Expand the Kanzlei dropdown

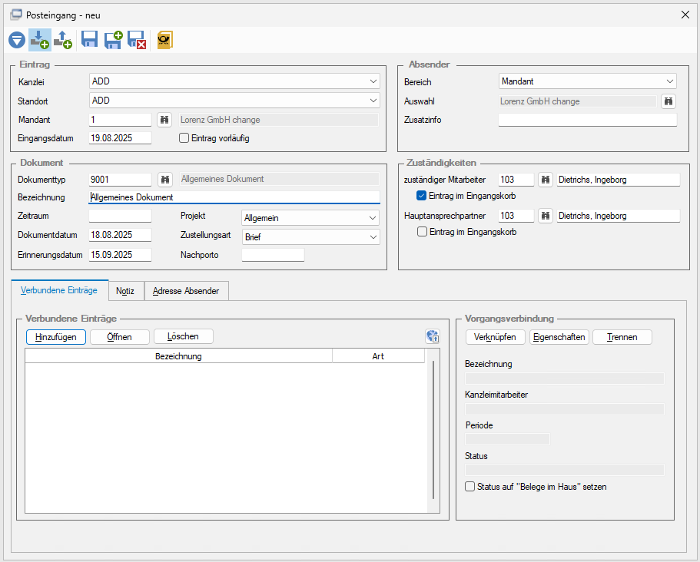[373, 82]
